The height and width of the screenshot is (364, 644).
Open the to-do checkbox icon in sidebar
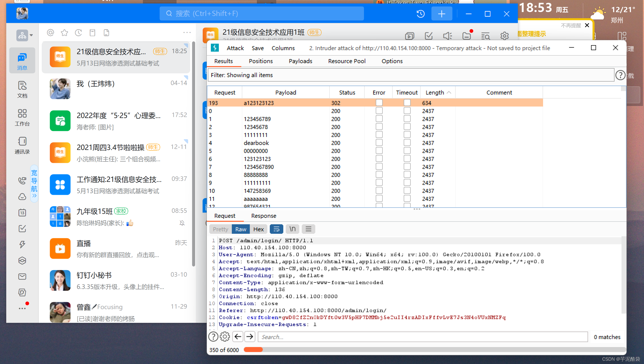pos(22,229)
